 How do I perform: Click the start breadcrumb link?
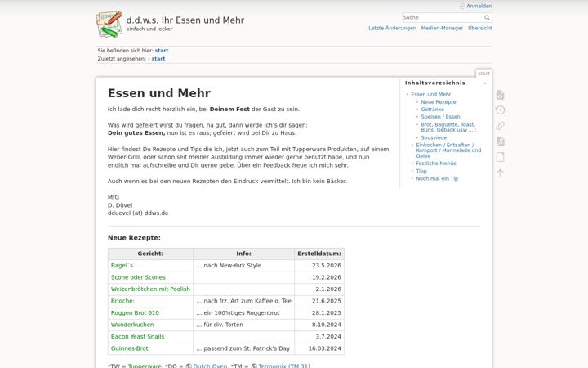pyautogui.click(x=162, y=51)
